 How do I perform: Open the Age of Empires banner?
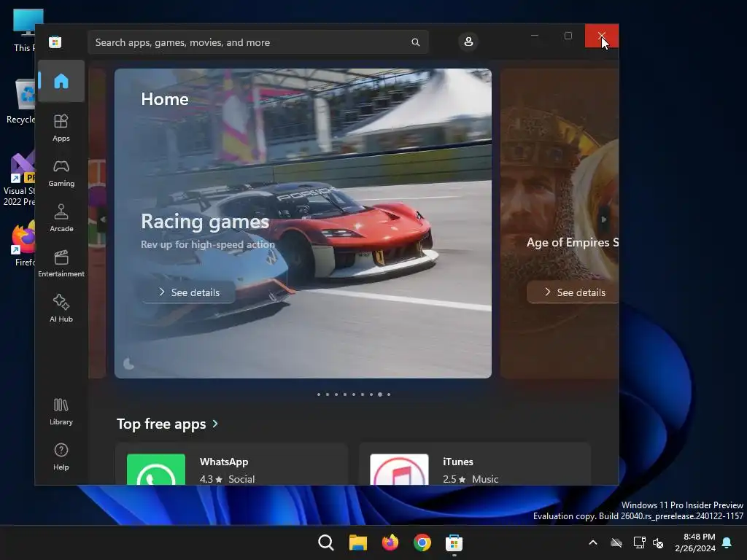[x=560, y=223]
